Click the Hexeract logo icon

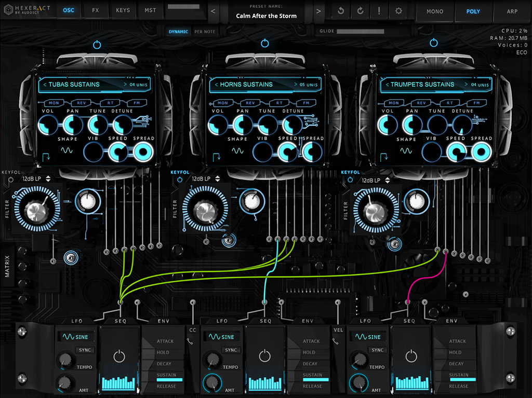pyautogui.click(x=9, y=9)
